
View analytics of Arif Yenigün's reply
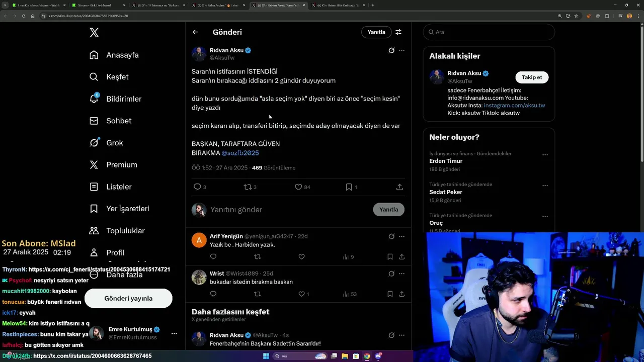(348, 257)
